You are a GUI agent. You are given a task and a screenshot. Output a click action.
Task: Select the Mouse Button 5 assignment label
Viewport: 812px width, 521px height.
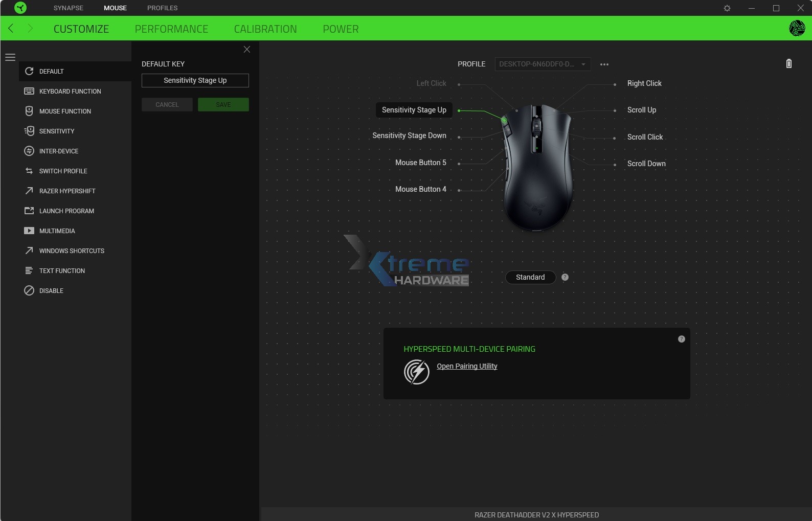(x=420, y=163)
